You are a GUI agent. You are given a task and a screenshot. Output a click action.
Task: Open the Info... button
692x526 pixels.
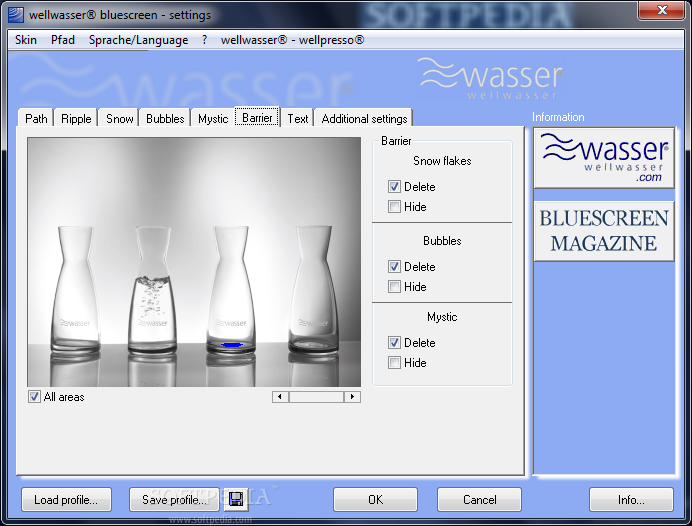pos(631,500)
